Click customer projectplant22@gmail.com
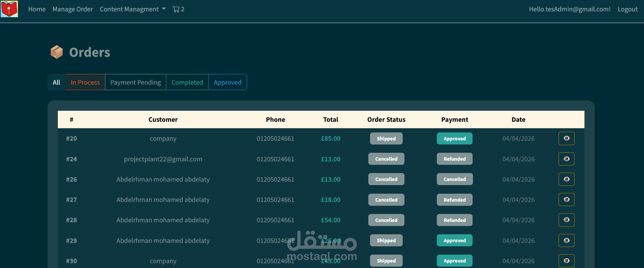This screenshot has height=268, width=644. click(163, 159)
